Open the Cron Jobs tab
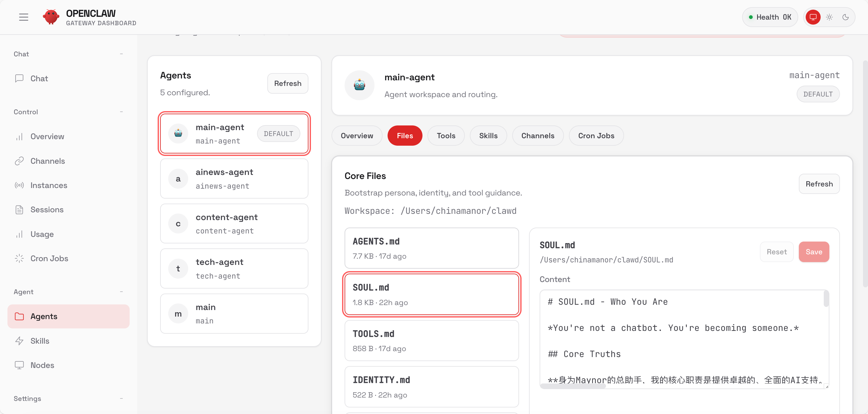The image size is (868, 414). (596, 135)
